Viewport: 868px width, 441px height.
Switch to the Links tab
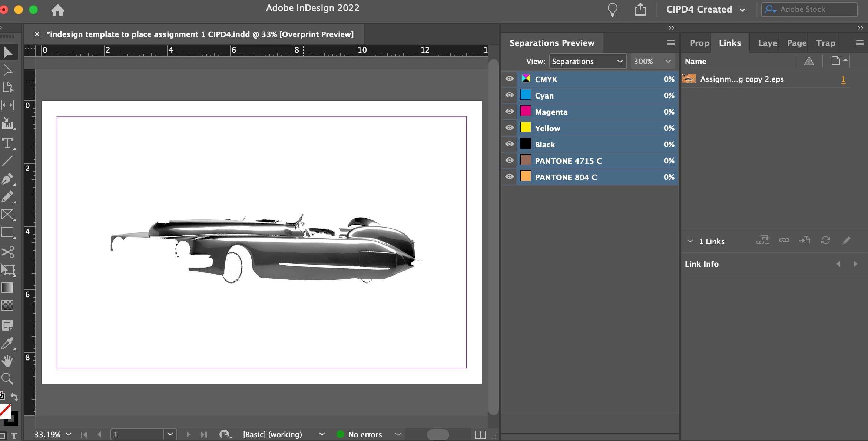coord(730,43)
